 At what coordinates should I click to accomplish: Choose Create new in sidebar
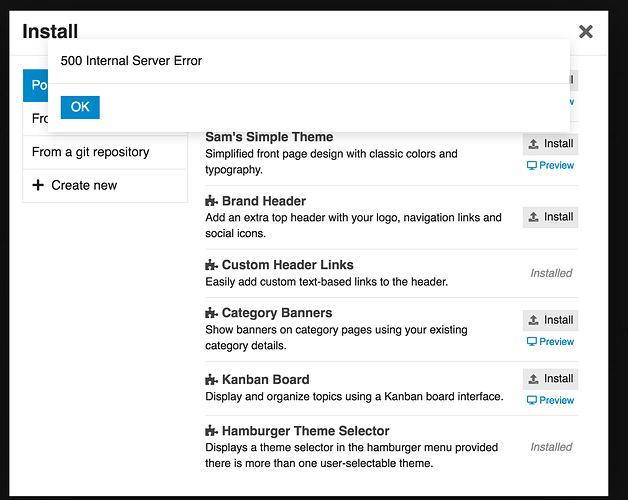click(x=105, y=185)
